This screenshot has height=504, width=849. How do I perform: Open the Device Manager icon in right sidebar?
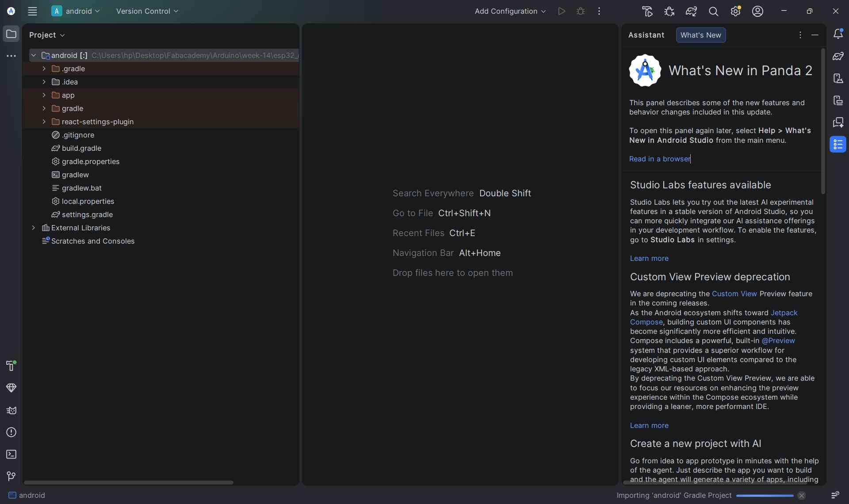tap(838, 78)
